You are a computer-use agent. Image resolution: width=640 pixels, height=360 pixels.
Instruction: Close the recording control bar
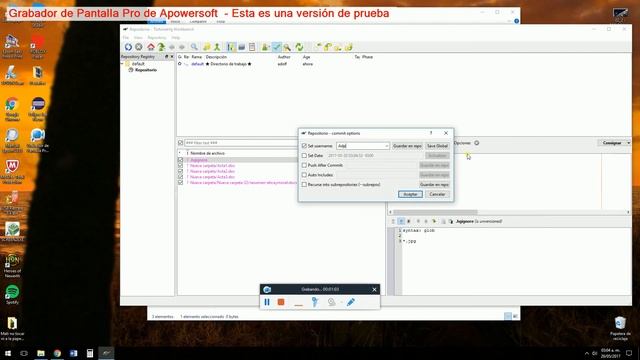tap(374, 289)
